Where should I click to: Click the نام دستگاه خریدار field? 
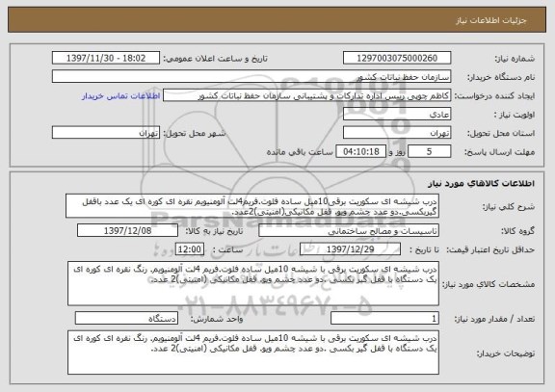coord(251,77)
